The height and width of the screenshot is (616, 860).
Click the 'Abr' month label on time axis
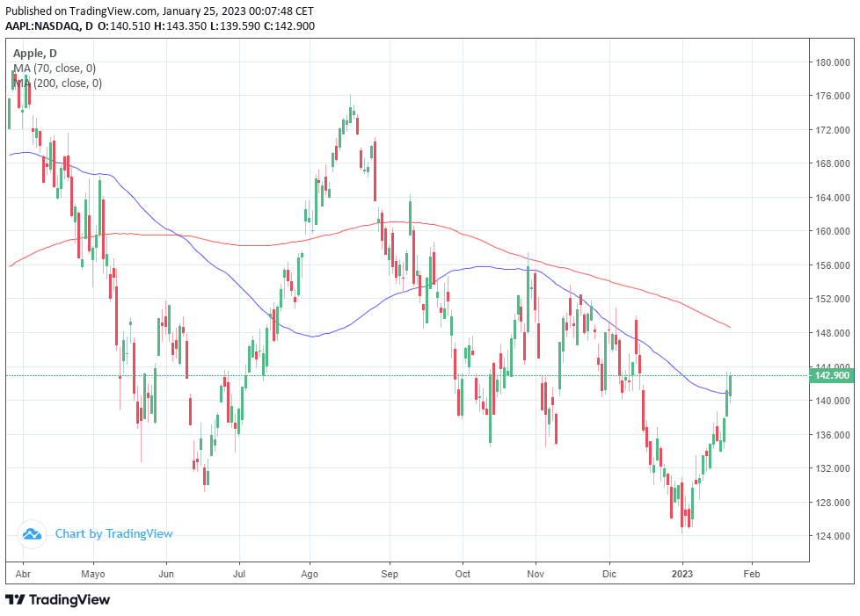tap(23, 574)
